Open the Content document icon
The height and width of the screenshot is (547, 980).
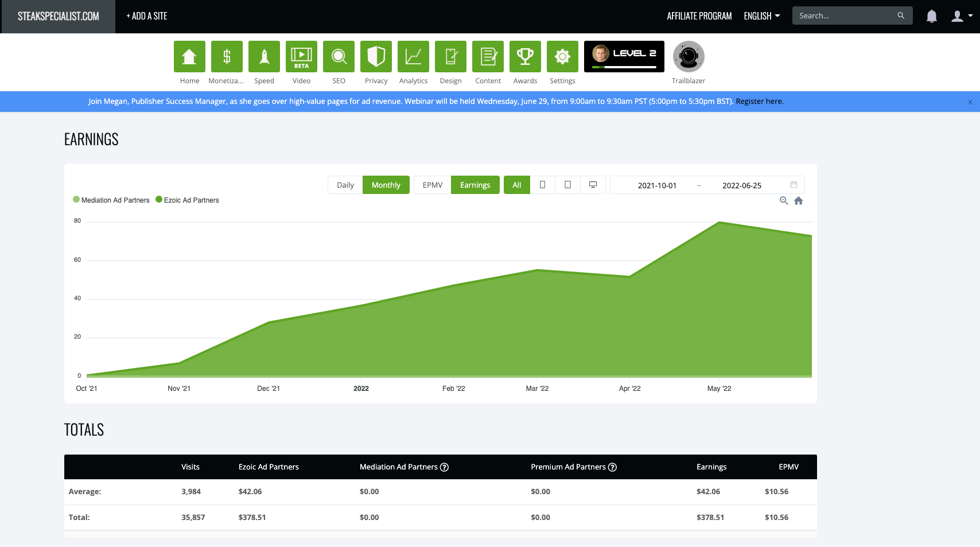488,56
